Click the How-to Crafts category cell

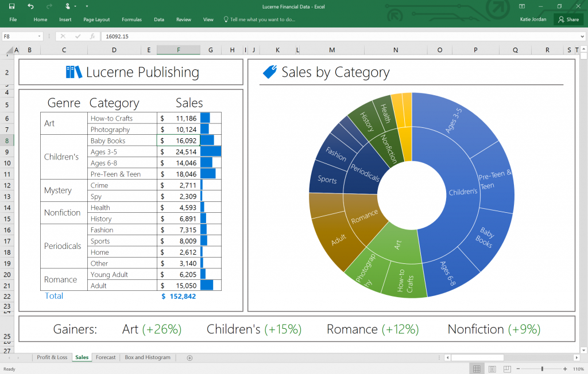tap(122, 118)
